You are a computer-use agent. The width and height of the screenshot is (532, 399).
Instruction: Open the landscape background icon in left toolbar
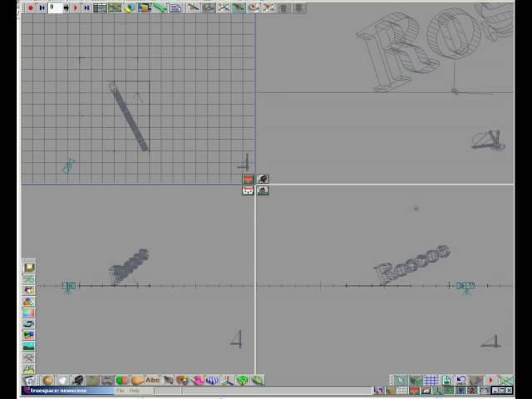tap(29, 347)
